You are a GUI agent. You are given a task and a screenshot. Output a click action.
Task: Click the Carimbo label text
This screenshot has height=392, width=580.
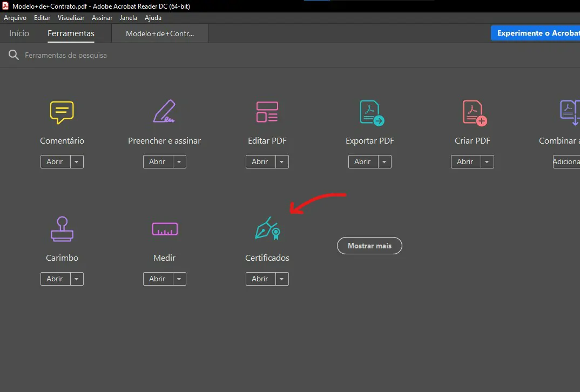(x=62, y=258)
